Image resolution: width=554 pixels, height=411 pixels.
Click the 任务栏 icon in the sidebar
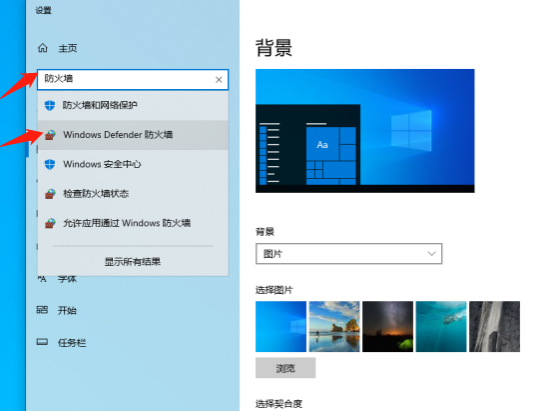[42, 342]
